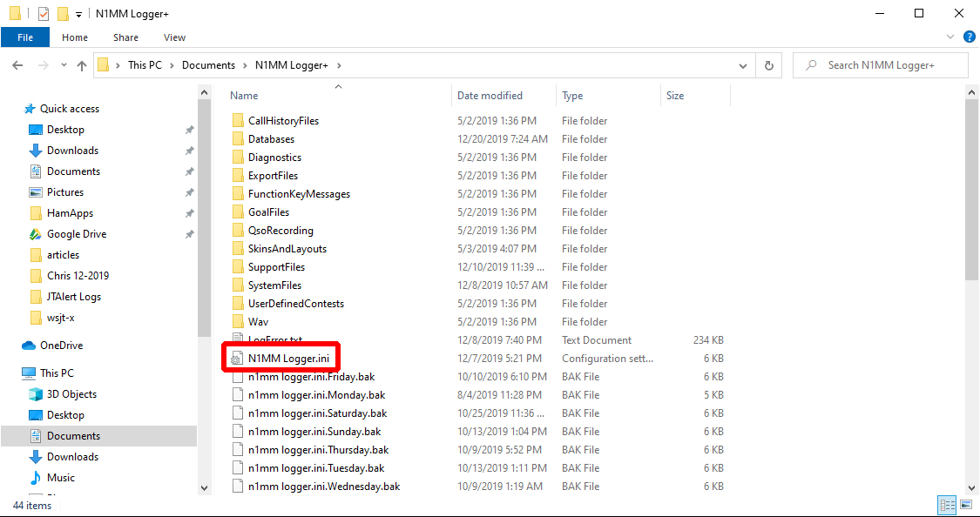Open Music under This PC

coord(61,478)
